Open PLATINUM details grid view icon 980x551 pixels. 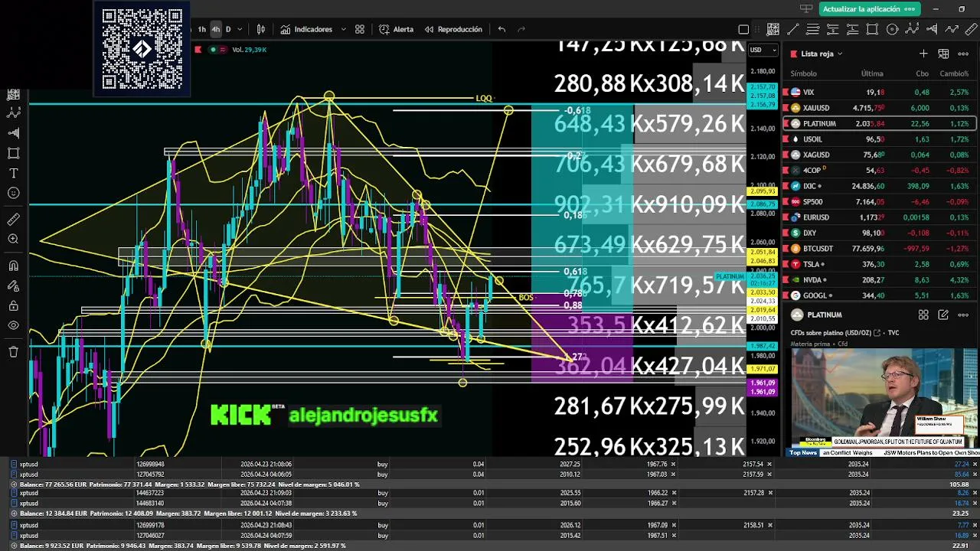point(923,315)
